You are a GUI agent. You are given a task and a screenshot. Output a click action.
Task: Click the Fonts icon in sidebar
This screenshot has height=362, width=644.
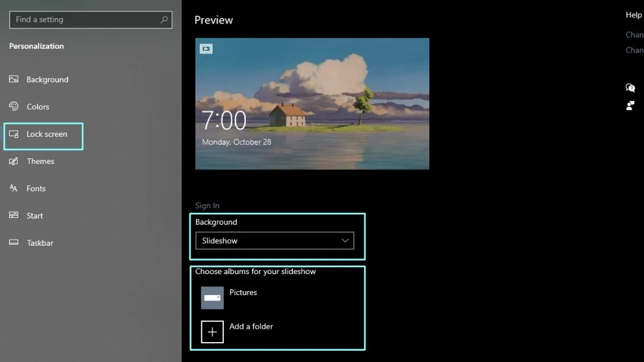click(x=14, y=188)
